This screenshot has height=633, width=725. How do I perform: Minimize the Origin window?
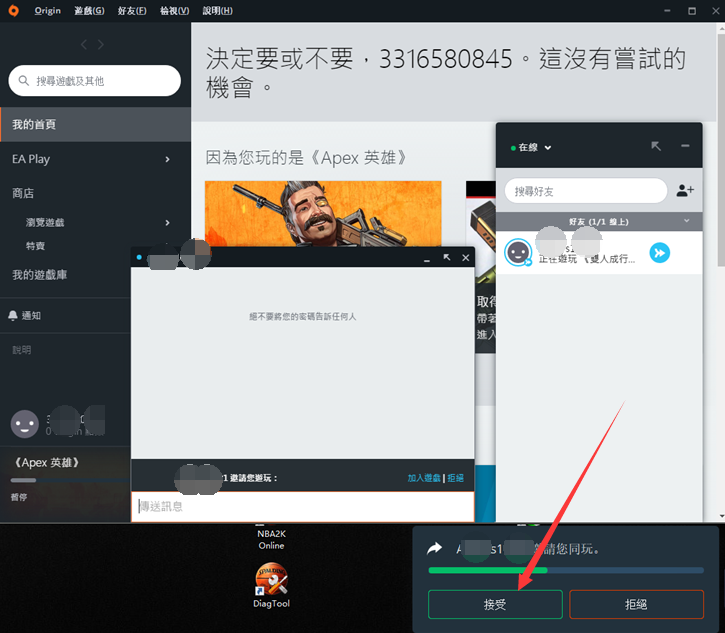[667, 11]
